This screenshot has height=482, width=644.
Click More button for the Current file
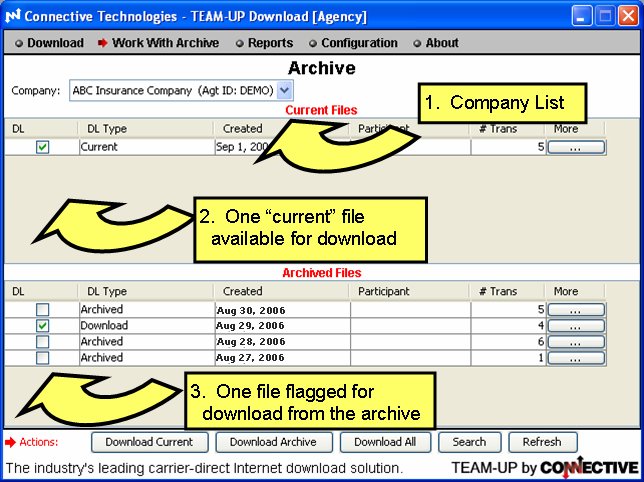click(576, 147)
